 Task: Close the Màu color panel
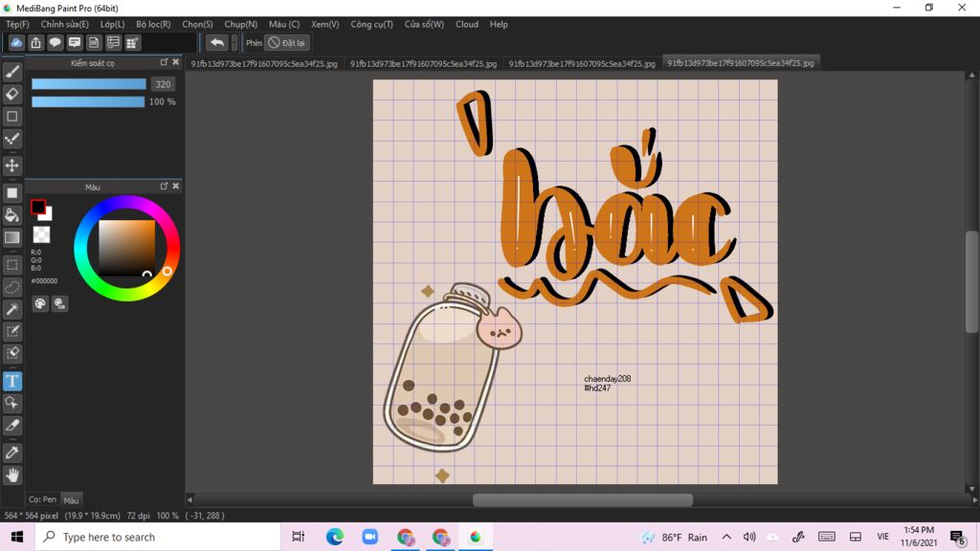click(176, 187)
